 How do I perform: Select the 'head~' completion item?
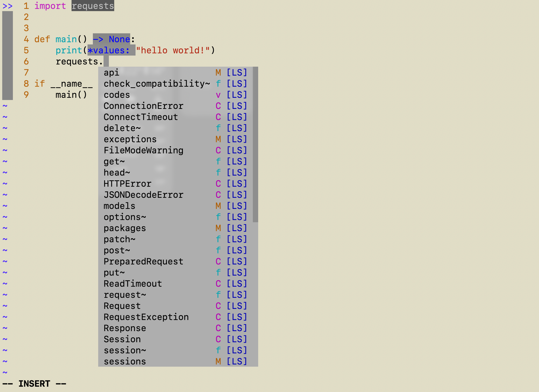[x=175, y=173]
